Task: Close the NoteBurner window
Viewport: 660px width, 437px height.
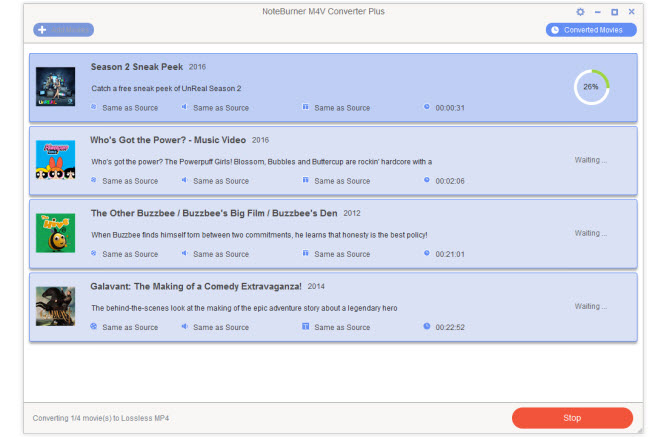Action: (631, 12)
